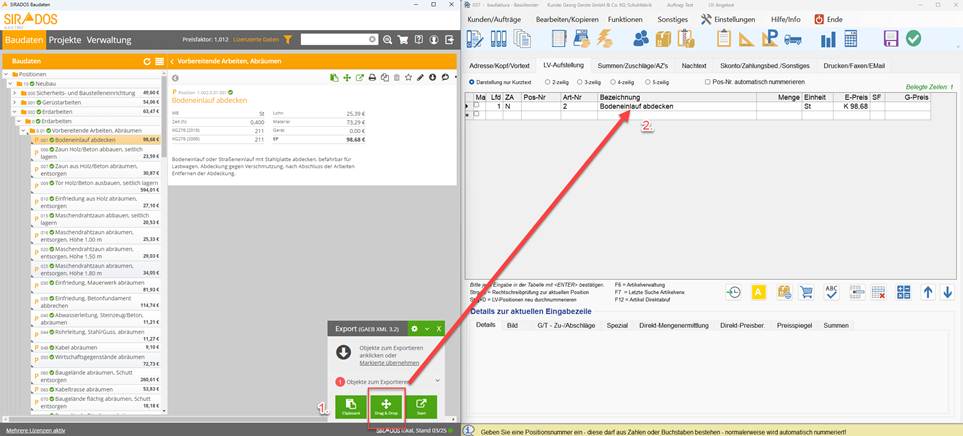
Task: Open the user account icon in SIRADOS header
Action: [434, 39]
